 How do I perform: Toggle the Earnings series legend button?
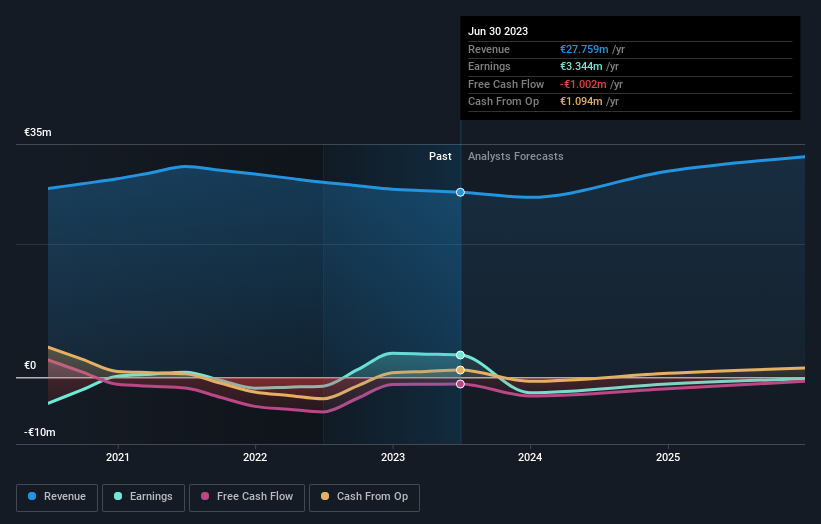143,497
